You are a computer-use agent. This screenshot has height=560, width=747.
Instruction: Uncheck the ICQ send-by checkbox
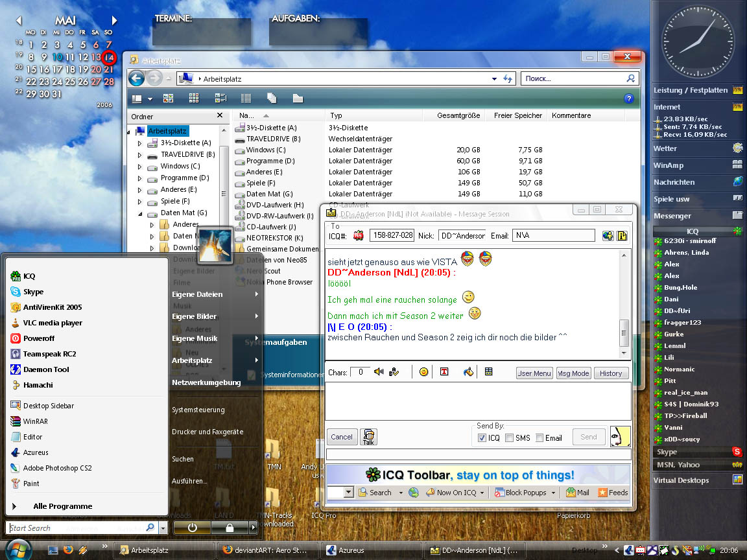point(482,438)
